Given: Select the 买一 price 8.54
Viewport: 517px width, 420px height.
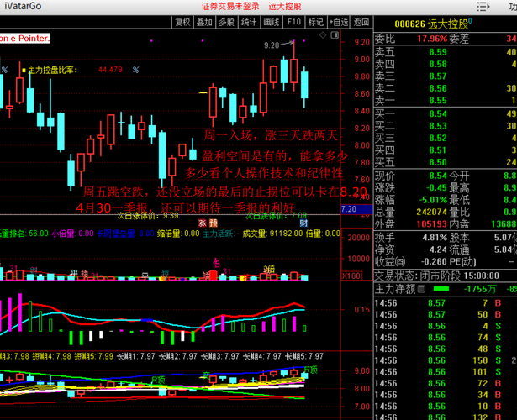Looking at the screenshot, I should point(438,114).
